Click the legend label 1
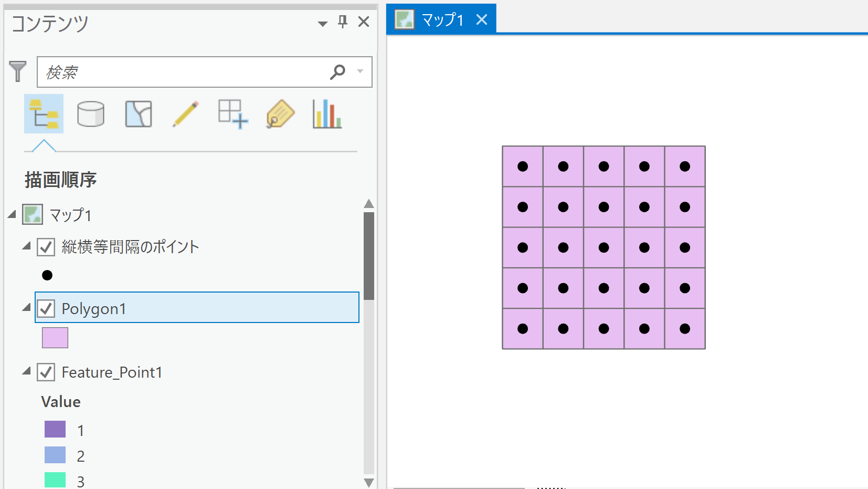Viewport: 868px width, 489px height. coord(80,431)
